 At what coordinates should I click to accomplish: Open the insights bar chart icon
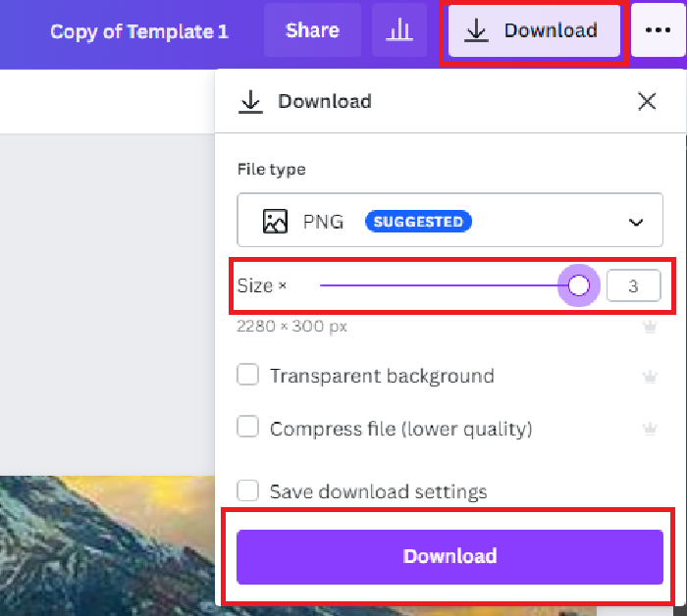399,30
